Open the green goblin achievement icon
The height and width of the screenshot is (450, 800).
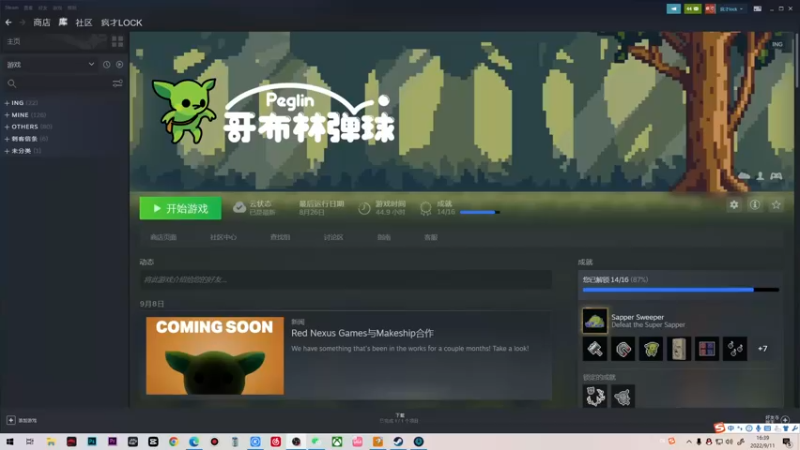coord(651,349)
